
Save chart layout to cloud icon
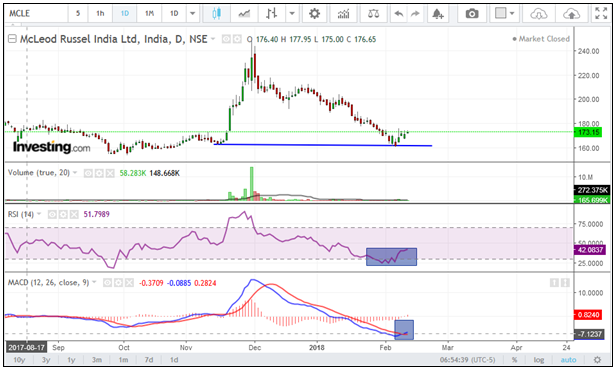click(571, 14)
